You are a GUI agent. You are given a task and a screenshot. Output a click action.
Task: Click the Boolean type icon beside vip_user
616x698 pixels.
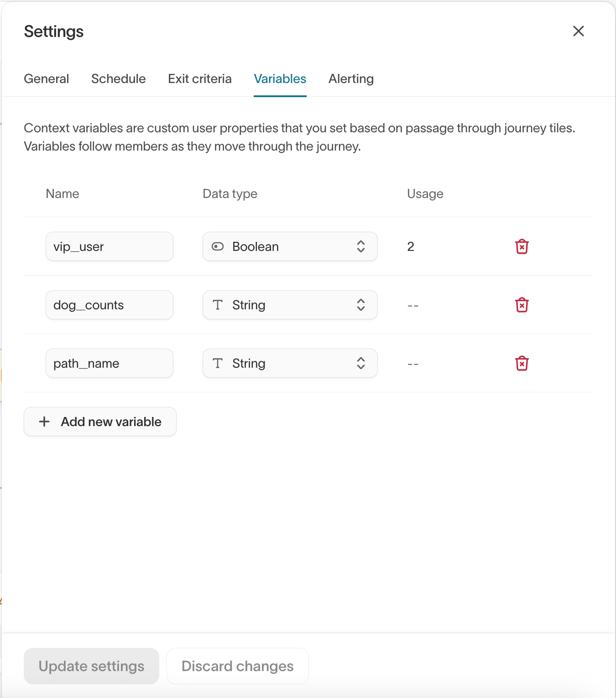click(x=218, y=246)
